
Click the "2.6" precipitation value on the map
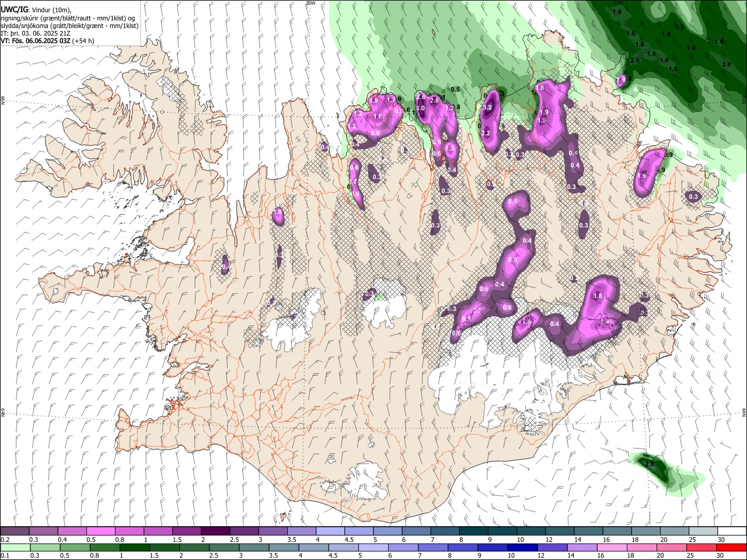(x=421, y=96)
